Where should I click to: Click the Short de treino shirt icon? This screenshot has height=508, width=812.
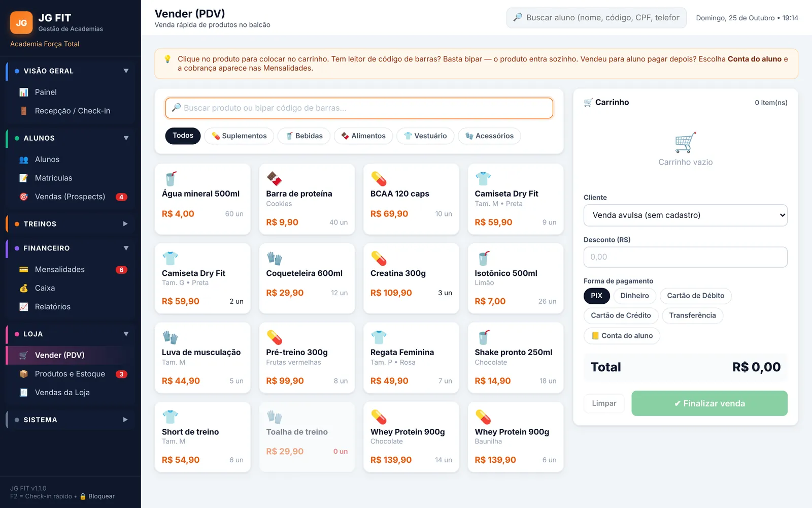170,417
